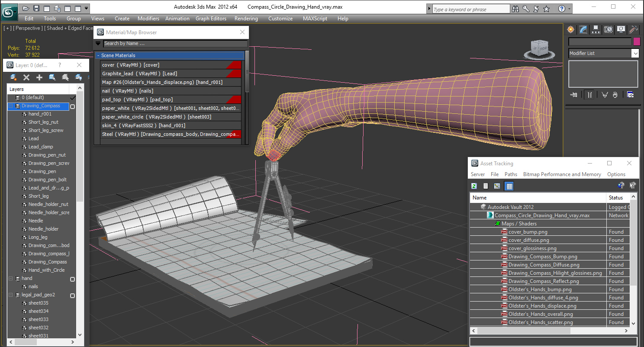Click Make Unique icon under the modifier stack
644x347 pixels.
604,95
